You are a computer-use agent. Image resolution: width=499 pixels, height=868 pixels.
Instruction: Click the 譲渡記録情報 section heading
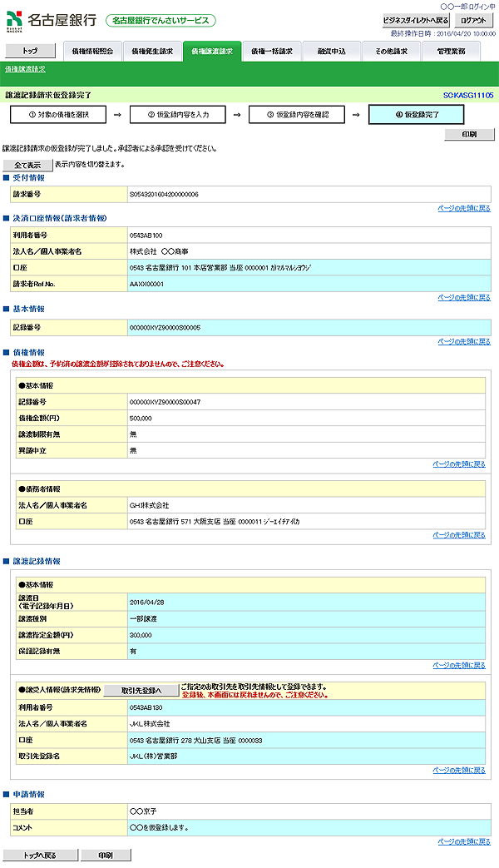37,562
